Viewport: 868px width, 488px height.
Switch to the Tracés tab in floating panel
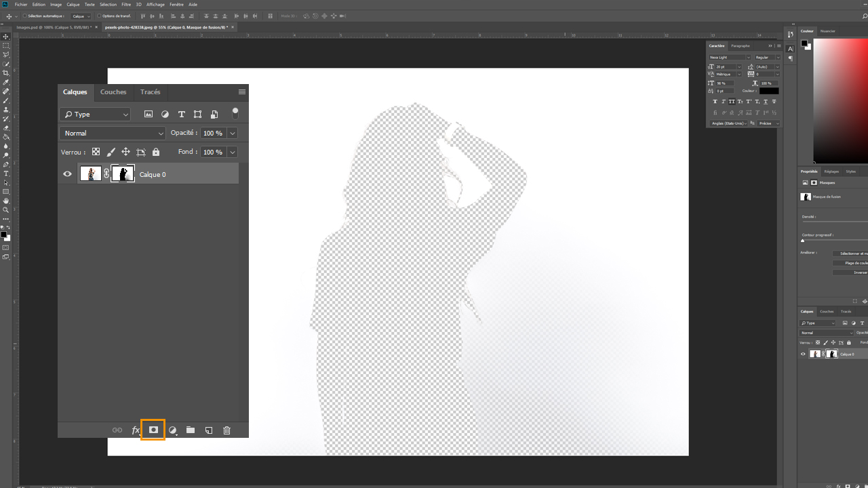151,92
